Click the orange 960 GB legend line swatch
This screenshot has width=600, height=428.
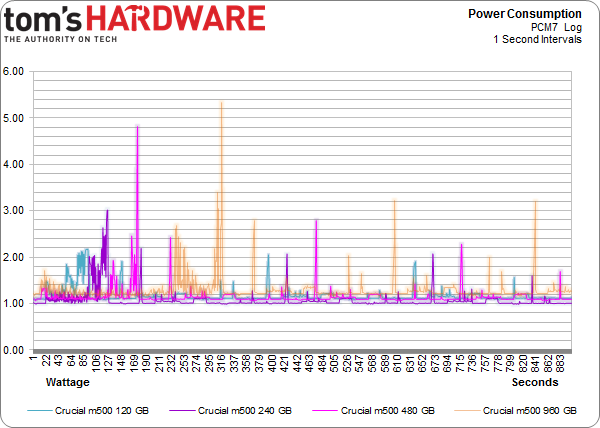467,411
